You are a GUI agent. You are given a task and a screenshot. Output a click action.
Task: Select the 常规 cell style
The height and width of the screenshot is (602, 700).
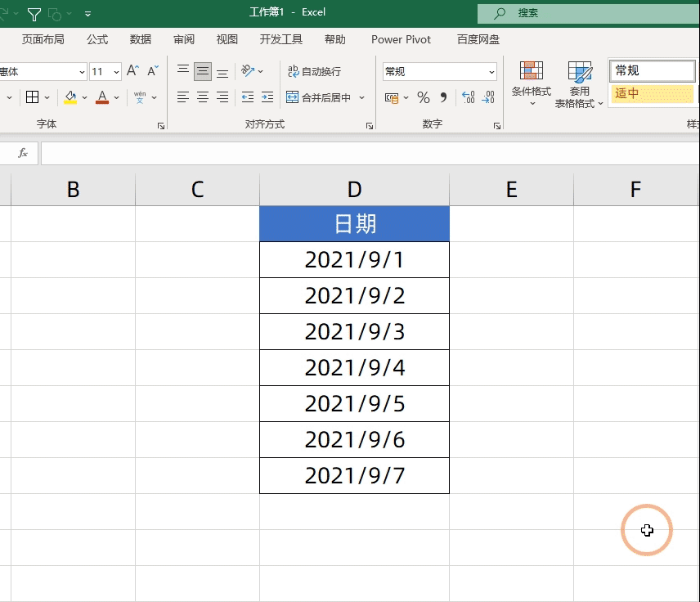pyautogui.click(x=653, y=70)
